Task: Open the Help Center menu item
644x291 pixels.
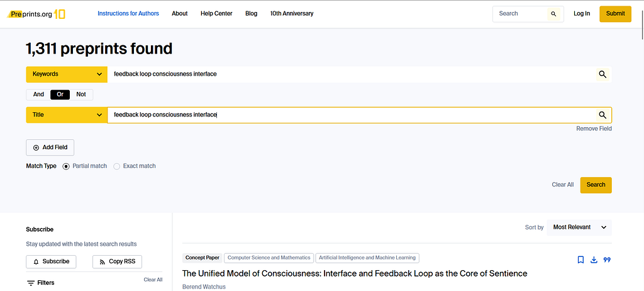Action: (216, 13)
